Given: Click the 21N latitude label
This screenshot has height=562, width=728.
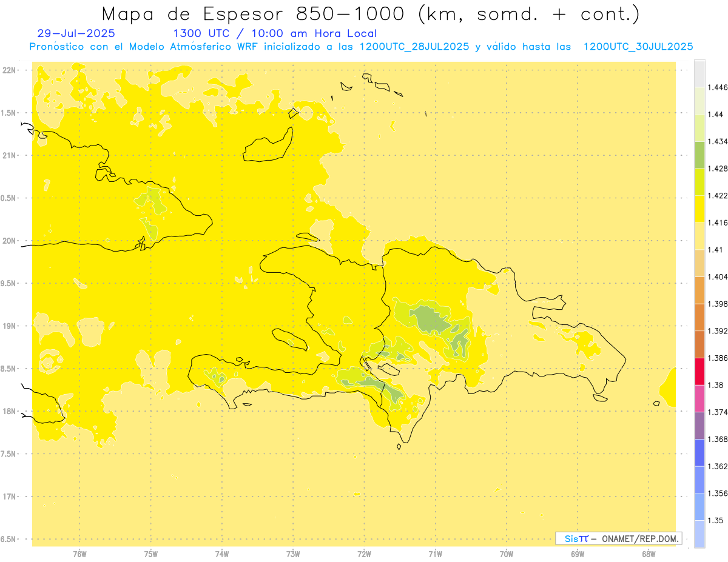Looking at the screenshot, I should point(10,155).
